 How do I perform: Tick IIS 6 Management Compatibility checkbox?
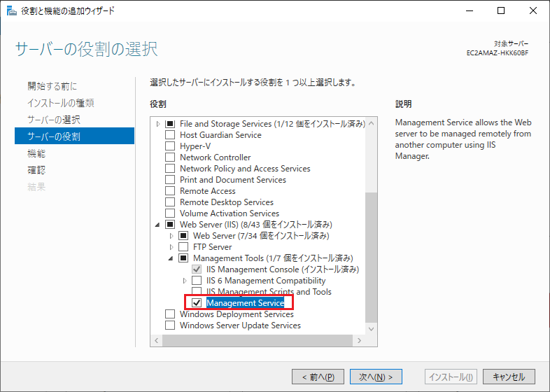coord(197,281)
